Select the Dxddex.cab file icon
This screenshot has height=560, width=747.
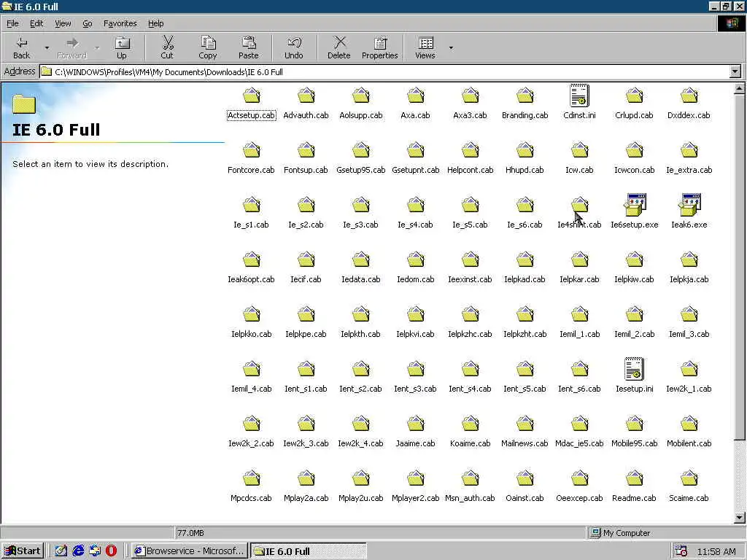[689, 96]
